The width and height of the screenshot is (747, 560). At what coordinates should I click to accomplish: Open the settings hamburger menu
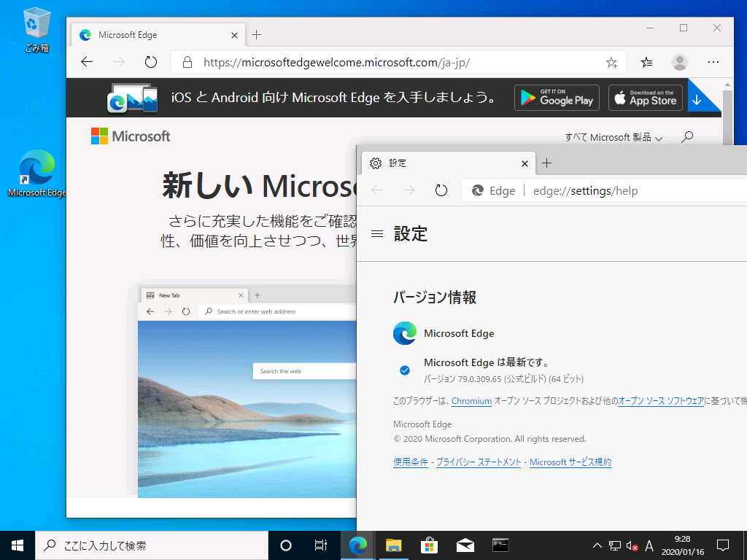point(377,234)
